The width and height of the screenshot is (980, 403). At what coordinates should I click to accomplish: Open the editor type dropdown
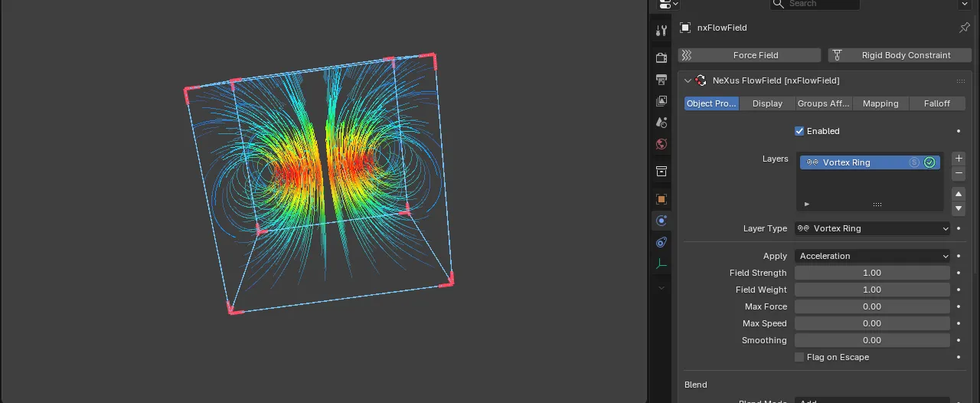[x=668, y=4]
